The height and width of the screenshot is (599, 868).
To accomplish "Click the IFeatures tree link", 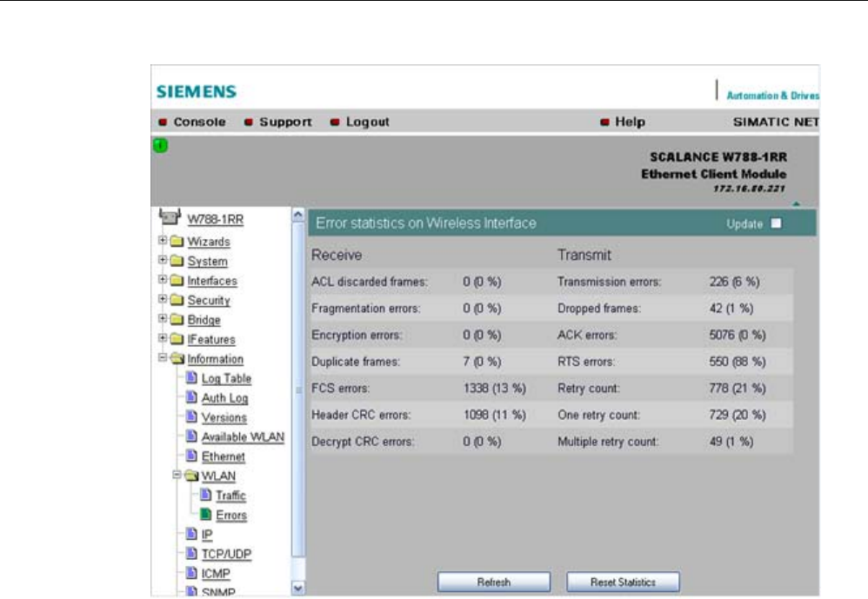I will [211, 340].
